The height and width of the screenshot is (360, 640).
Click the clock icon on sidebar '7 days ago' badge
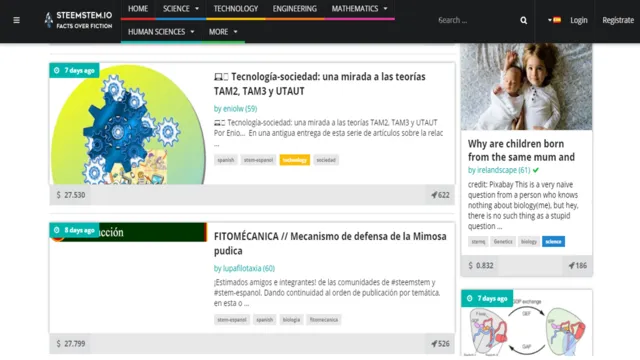[469, 298]
